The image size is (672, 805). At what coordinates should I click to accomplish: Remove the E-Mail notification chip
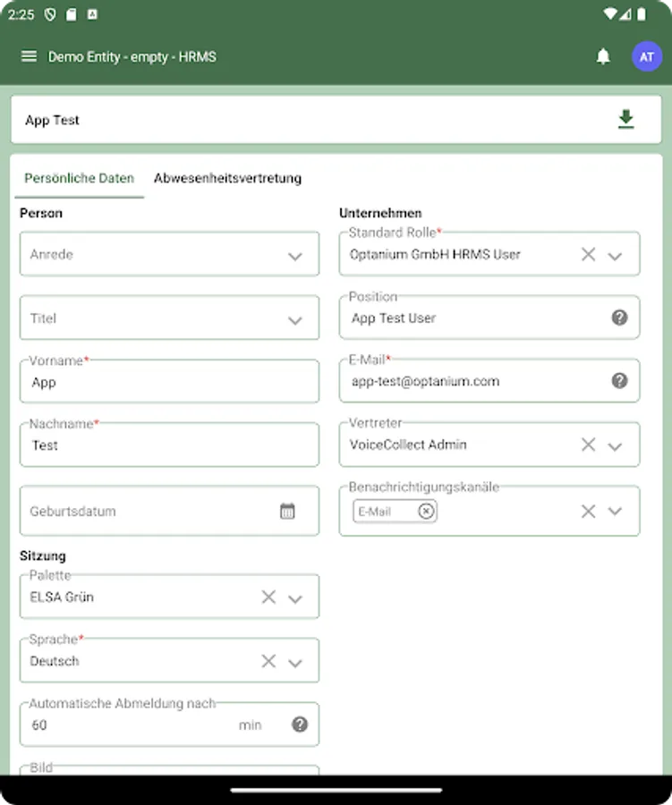coord(427,511)
